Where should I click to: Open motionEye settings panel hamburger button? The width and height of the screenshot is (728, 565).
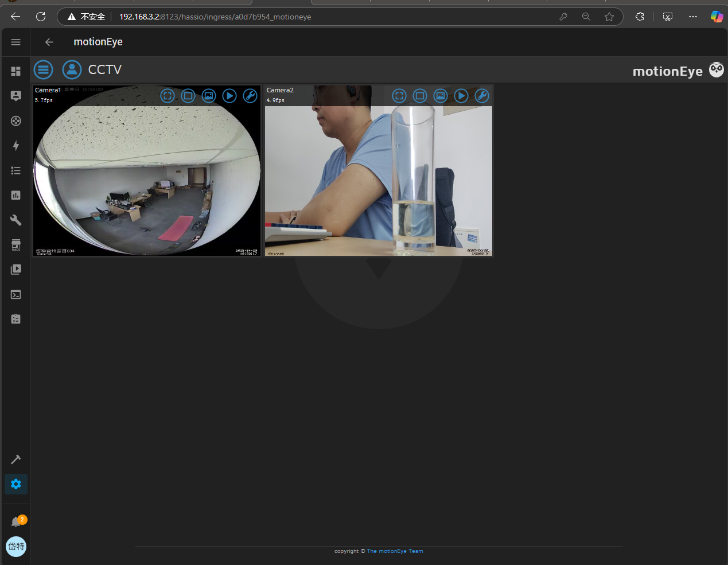(44, 70)
